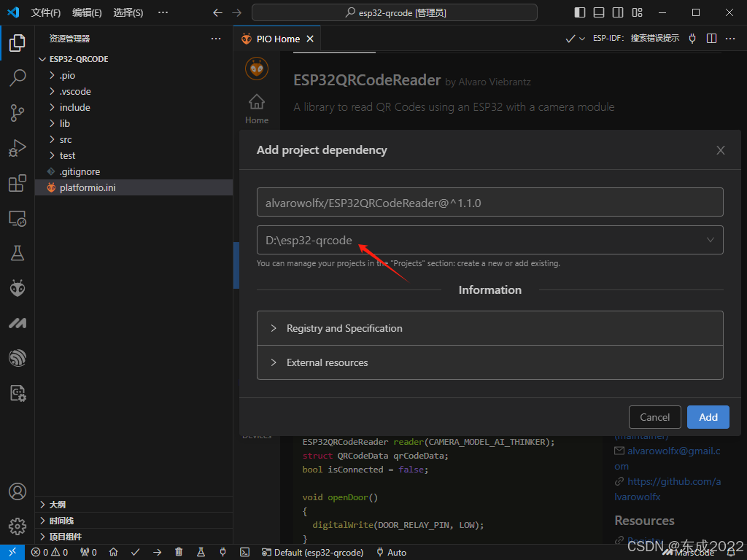Open the project path dropdown D:\esp32-qrcode
747x560 pixels.
coord(489,240)
